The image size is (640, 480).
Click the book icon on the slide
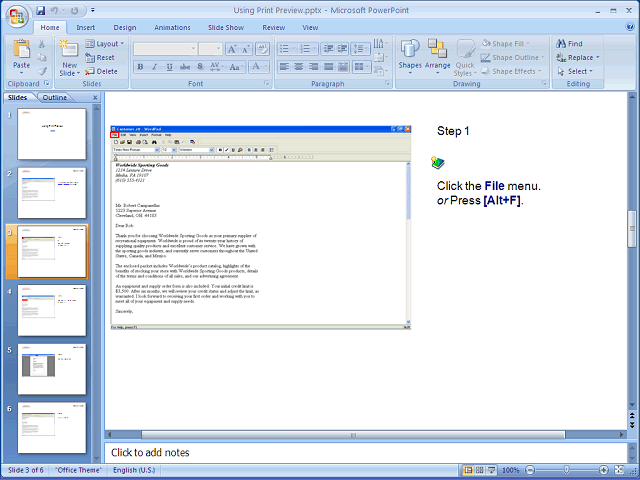[438, 162]
